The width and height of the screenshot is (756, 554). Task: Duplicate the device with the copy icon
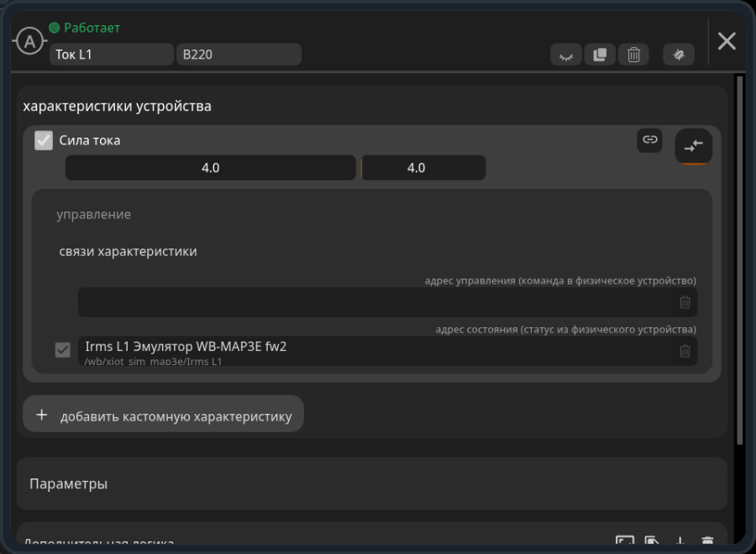click(600, 55)
